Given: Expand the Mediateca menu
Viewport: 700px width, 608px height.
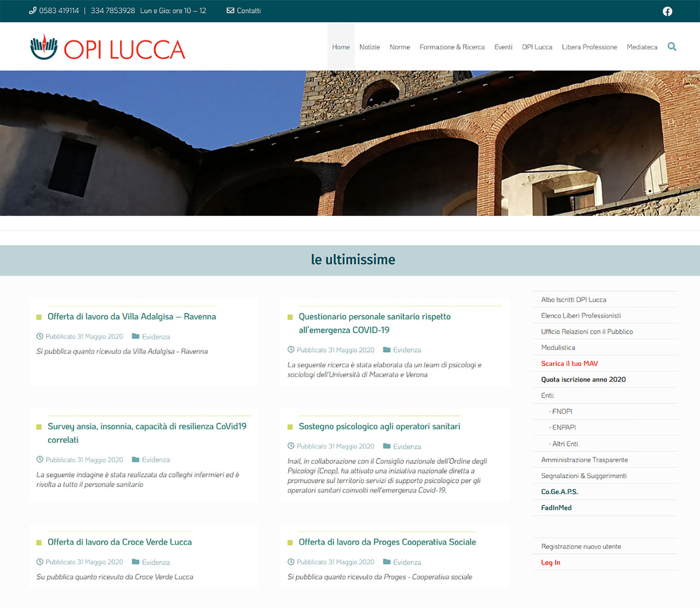Looking at the screenshot, I should pyautogui.click(x=642, y=47).
